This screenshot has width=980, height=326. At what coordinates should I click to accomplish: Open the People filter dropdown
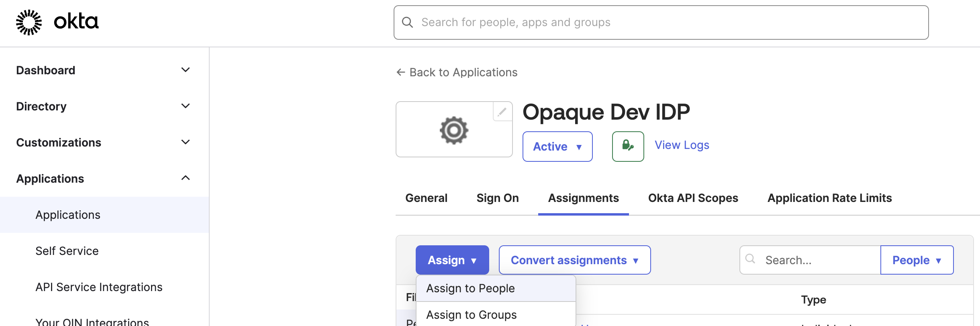click(x=917, y=260)
